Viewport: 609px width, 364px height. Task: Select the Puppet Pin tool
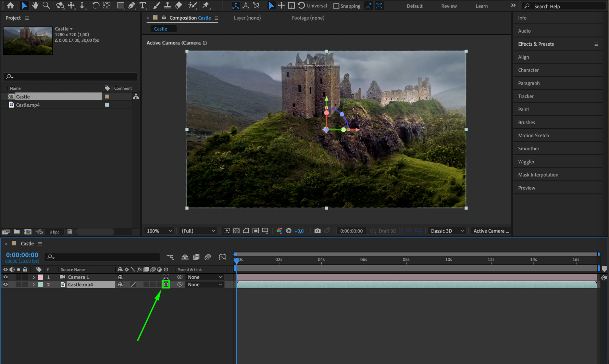coord(206,5)
